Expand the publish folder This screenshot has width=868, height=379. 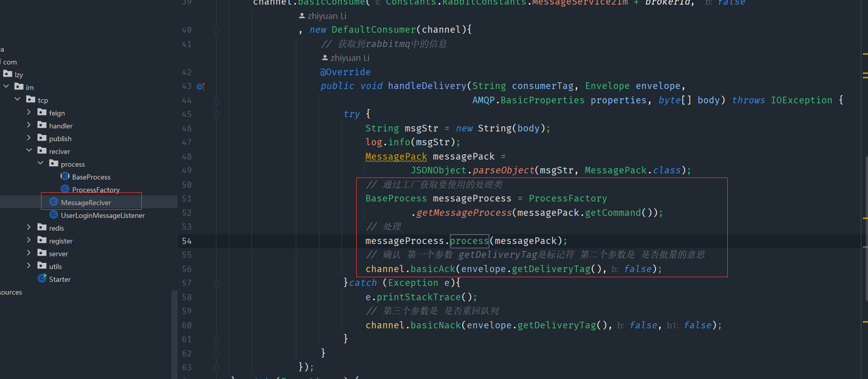(x=29, y=138)
